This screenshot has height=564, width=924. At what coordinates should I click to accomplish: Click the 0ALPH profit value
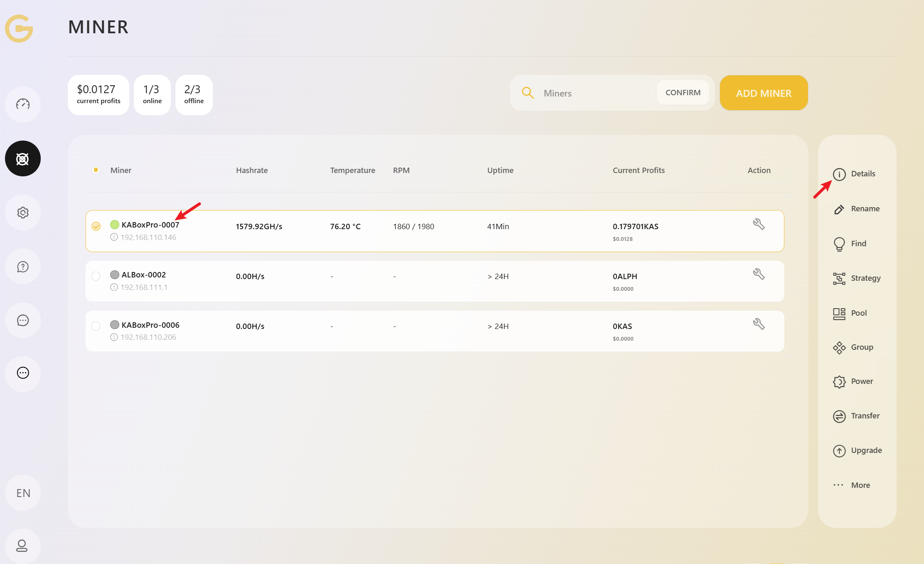tap(625, 277)
